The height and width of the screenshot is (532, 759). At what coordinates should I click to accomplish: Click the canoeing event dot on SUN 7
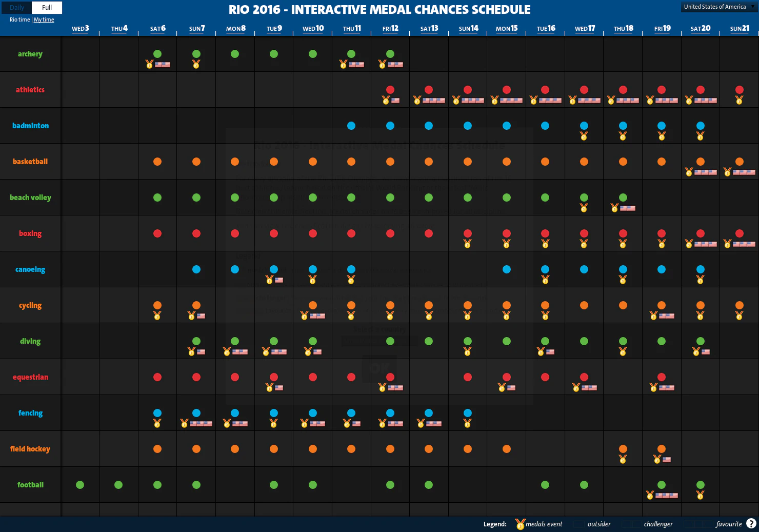pyautogui.click(x=196, y=269)
